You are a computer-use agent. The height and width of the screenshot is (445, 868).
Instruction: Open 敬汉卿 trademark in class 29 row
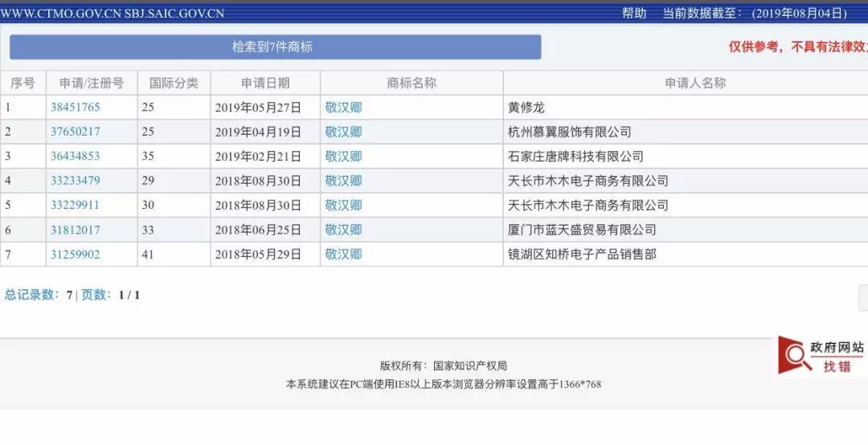click(x=343, y=181)
